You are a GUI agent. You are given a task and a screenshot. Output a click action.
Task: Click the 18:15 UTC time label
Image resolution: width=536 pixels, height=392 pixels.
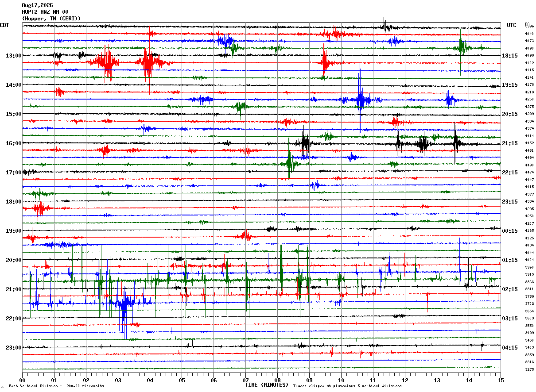point(510,56)
